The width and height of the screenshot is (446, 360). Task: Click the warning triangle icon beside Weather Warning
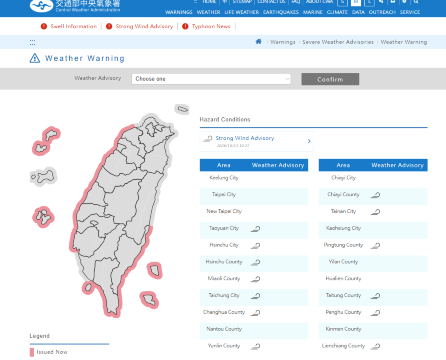[x=35, y=58]
